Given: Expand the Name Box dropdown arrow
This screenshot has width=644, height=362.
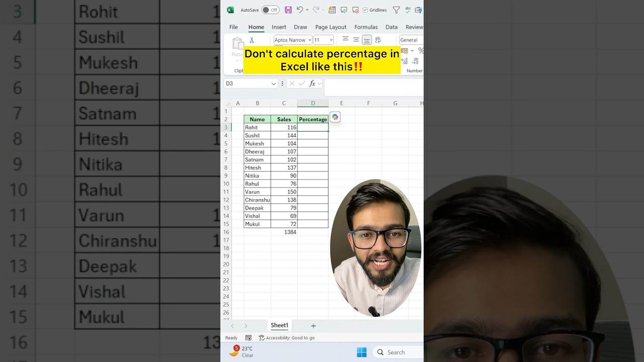Looking at the screenshot, I should coord(274,84).
